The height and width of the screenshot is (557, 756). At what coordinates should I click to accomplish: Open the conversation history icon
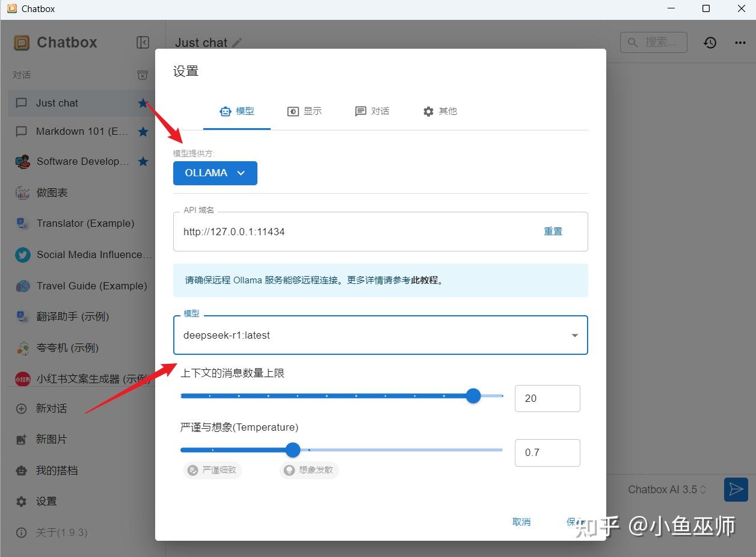[x=710, y=42]
